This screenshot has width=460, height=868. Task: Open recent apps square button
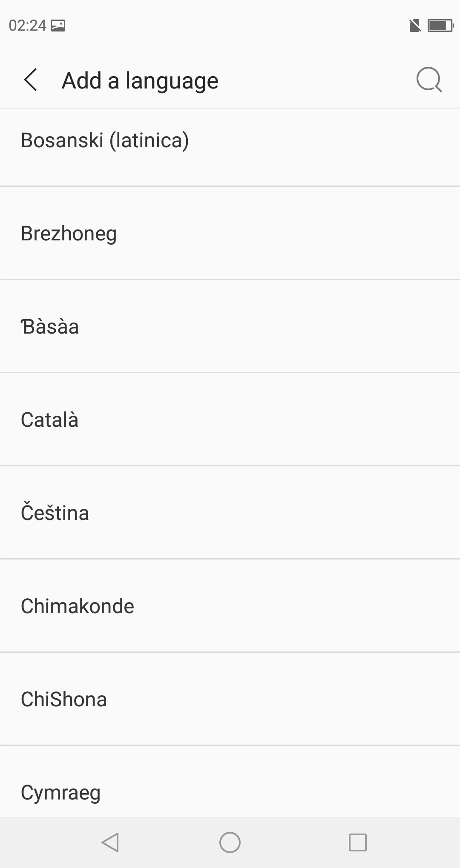tap(358, 842)
